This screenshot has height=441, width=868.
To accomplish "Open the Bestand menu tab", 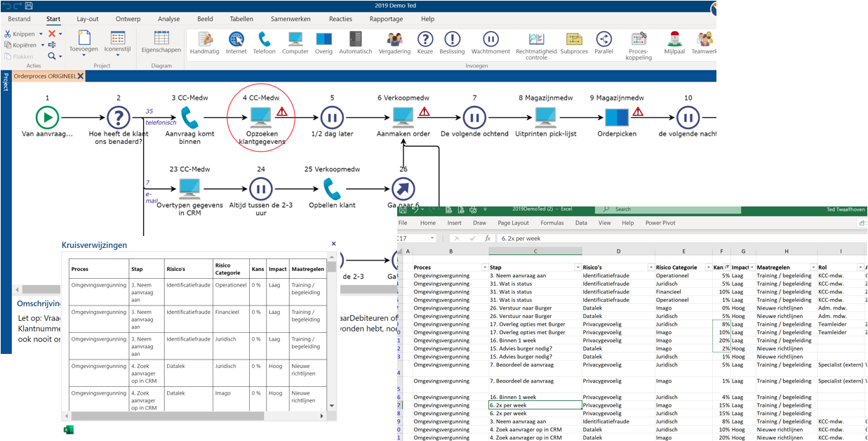I will (x=19, y=19).
